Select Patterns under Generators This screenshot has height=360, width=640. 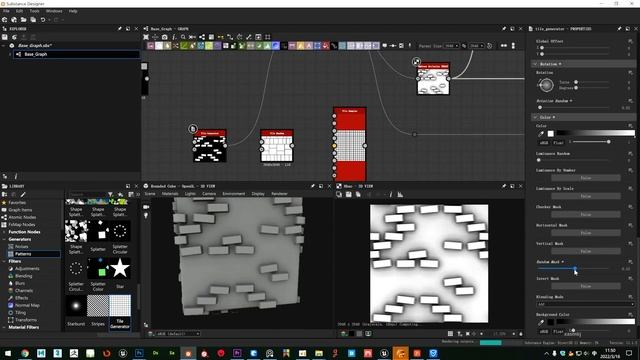(33, 254)
